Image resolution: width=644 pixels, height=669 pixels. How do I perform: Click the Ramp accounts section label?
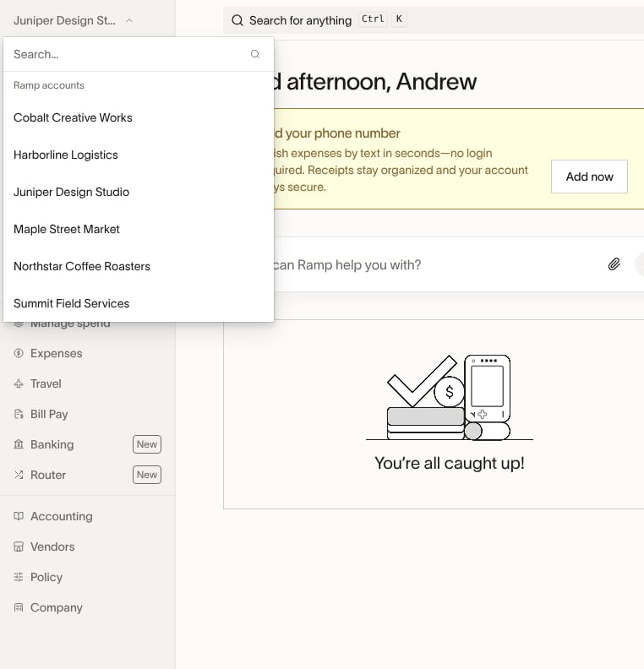[49, 85]
